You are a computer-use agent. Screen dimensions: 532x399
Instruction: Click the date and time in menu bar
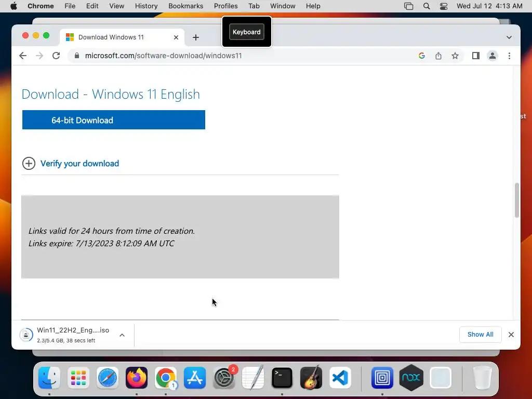[x=489, y=6]
